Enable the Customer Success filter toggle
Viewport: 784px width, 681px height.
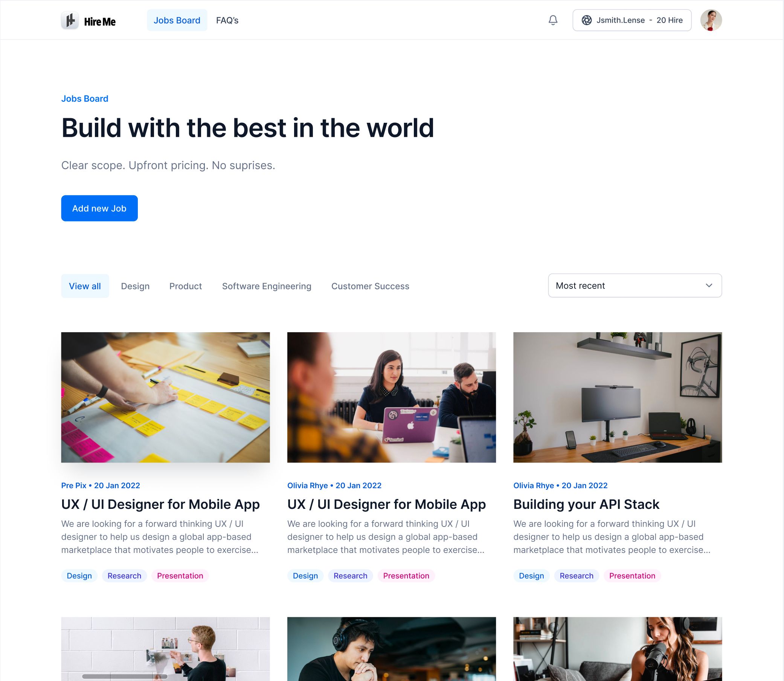click(370, 286)
